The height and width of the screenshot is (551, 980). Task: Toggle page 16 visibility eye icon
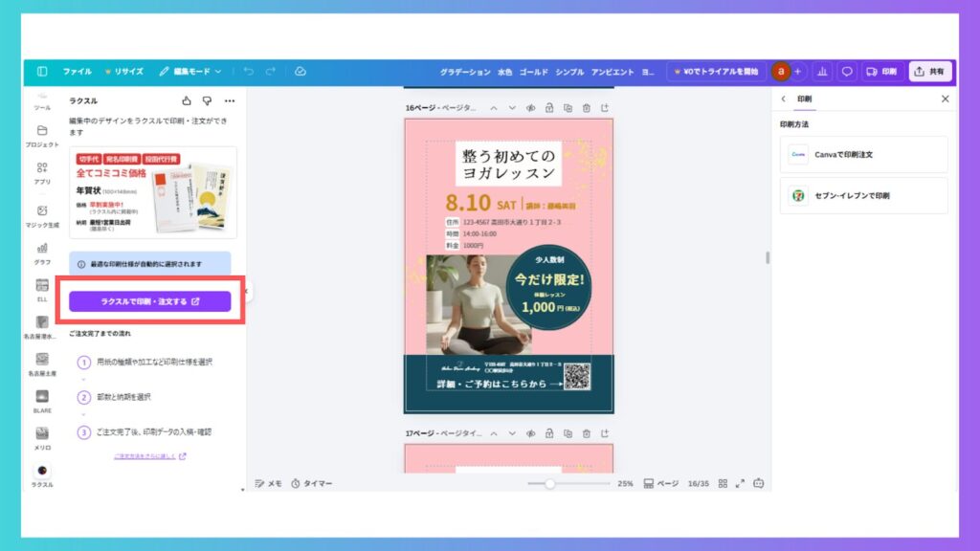pyautogui.click(x=530, y=108)
